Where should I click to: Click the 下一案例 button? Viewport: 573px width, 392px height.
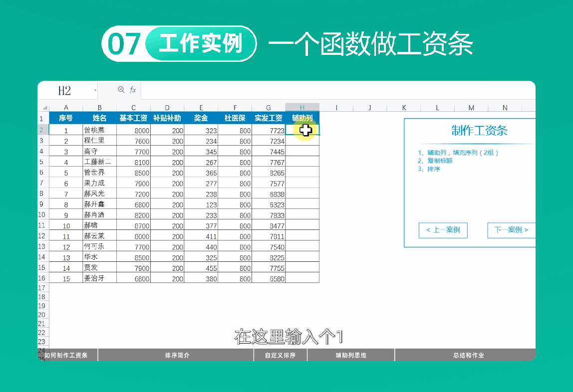(511, 230)
